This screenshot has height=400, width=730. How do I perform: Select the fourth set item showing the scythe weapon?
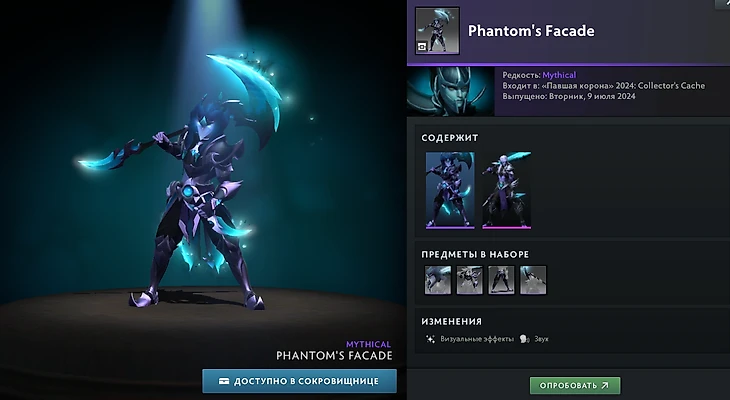tap(533, 280)
